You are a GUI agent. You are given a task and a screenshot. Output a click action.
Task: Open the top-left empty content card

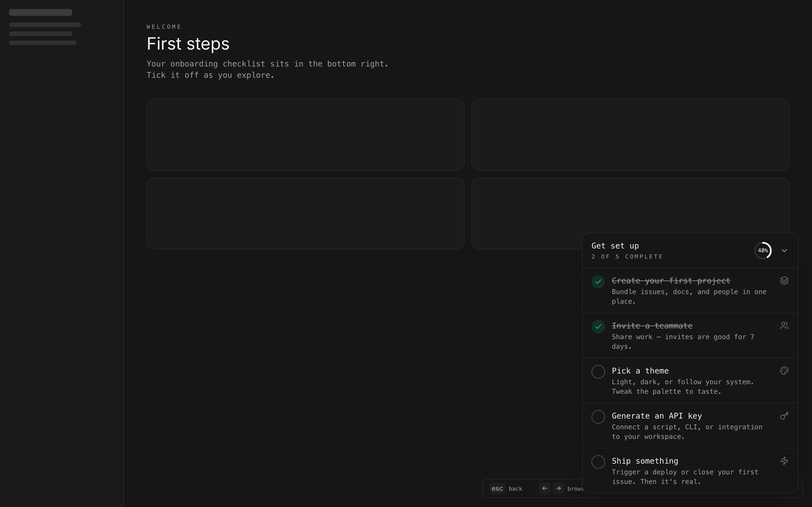[305, 134]
